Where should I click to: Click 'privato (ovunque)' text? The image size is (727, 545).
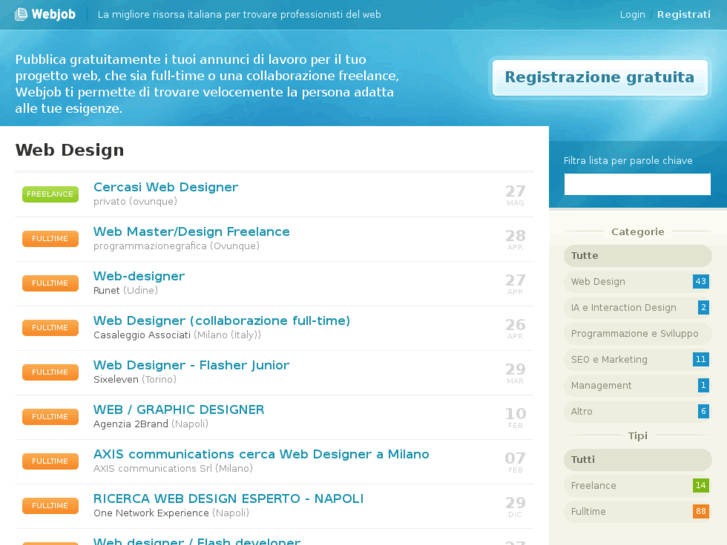[x=135, y=201]
